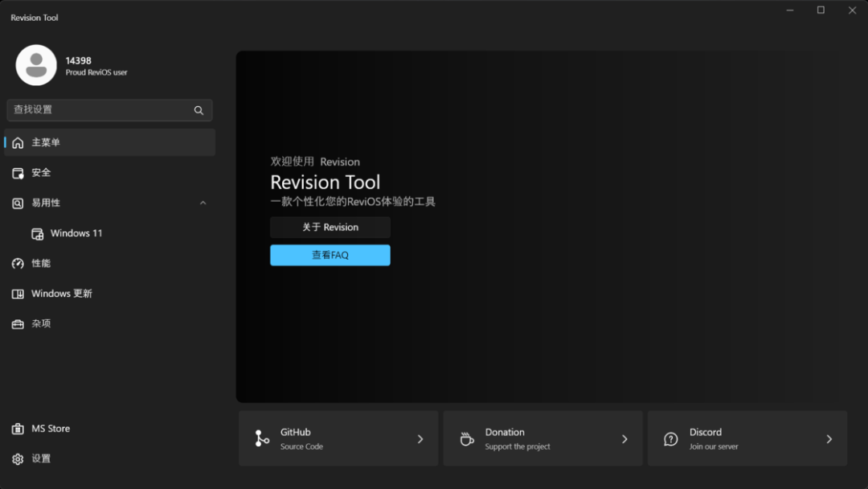Open the 杂项 section

pos(109,323)
